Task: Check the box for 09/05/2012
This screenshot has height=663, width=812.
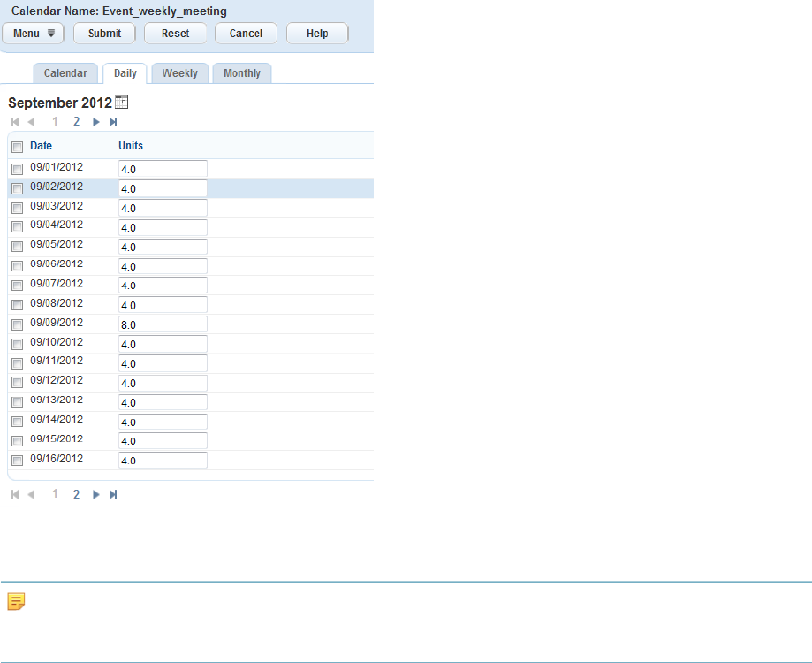Action: tap(17, 247)
